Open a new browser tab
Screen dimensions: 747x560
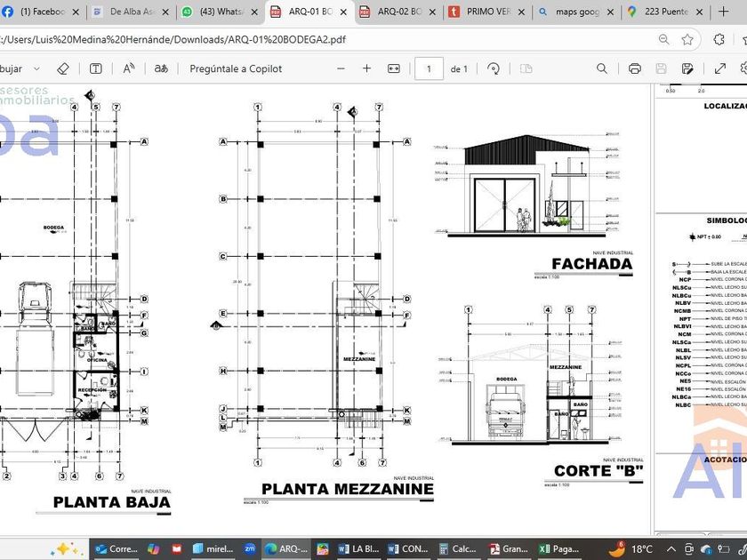point(724,12)
